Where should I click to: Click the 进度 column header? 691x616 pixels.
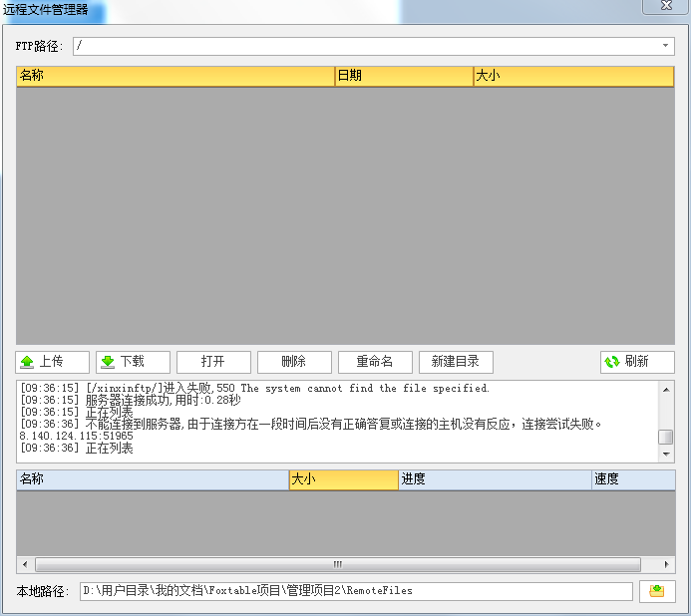[x=495, y=479]
